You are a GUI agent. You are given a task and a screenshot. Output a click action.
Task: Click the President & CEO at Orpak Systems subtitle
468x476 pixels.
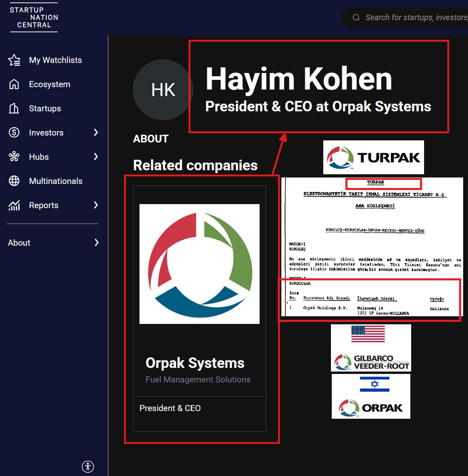click(318, 106)
